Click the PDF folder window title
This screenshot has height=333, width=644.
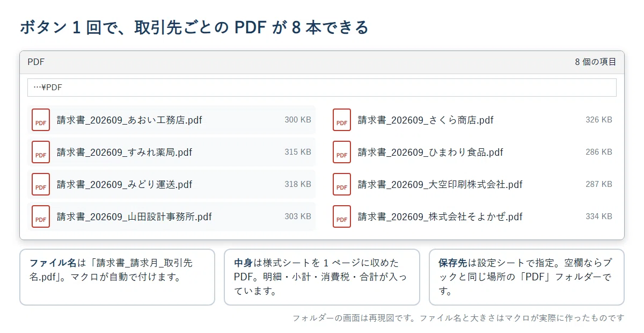[x=36, y=62]
